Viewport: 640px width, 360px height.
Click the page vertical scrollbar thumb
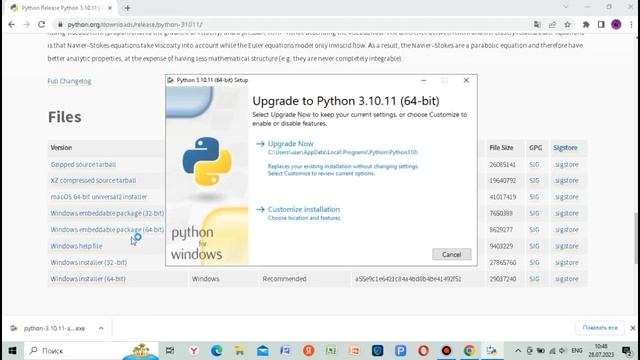click(636, 239)
